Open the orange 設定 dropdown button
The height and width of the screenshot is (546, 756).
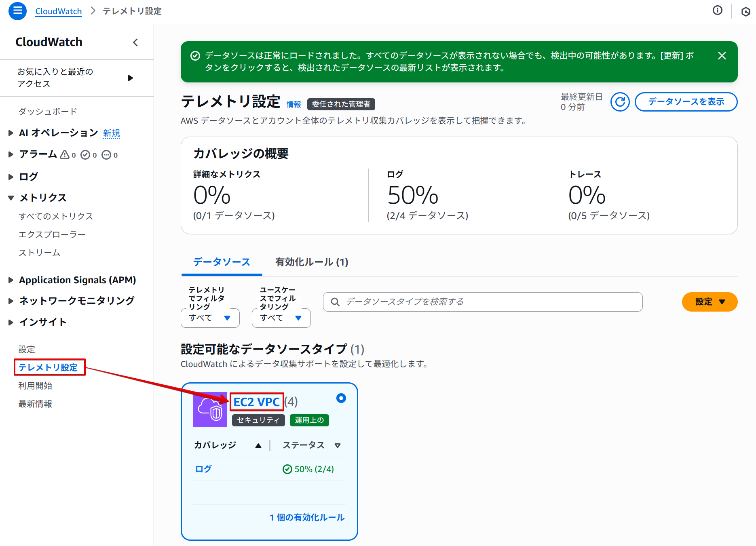click(x=710, y=302)
